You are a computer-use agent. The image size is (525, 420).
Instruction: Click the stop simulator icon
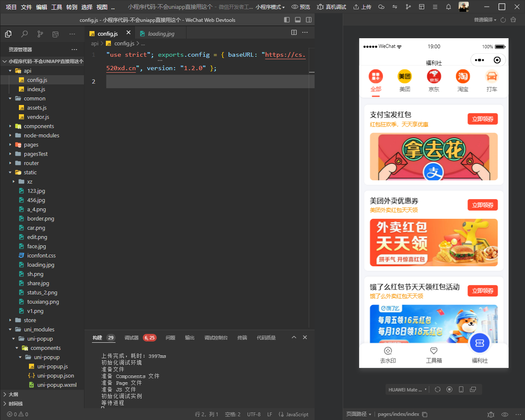point(449,389)
